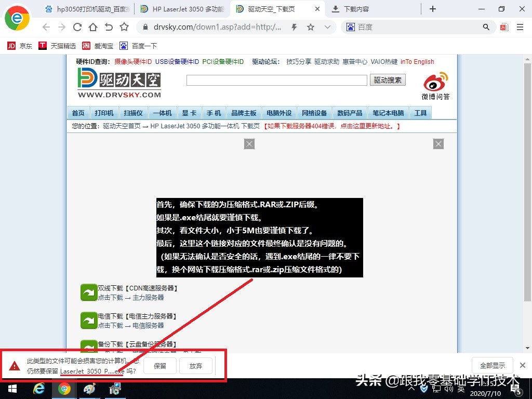532x399 pixels.
Task: Open the 爱淘宝 bookmark icon
Action: pyautogui.click(x=86, y=46)
